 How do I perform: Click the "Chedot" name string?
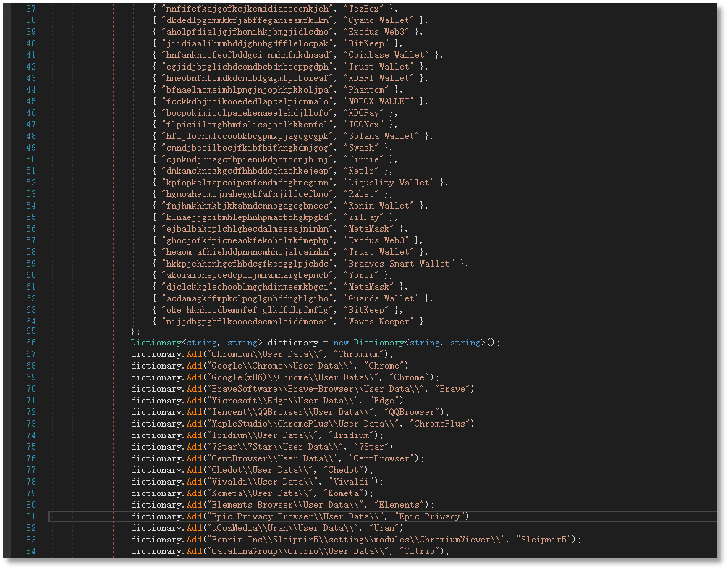tap(344, 470)
